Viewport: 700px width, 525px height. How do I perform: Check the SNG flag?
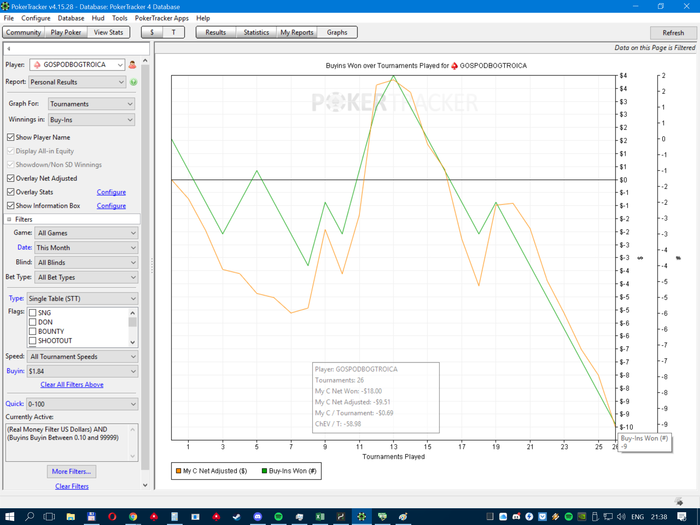click(x=33, y=313)
